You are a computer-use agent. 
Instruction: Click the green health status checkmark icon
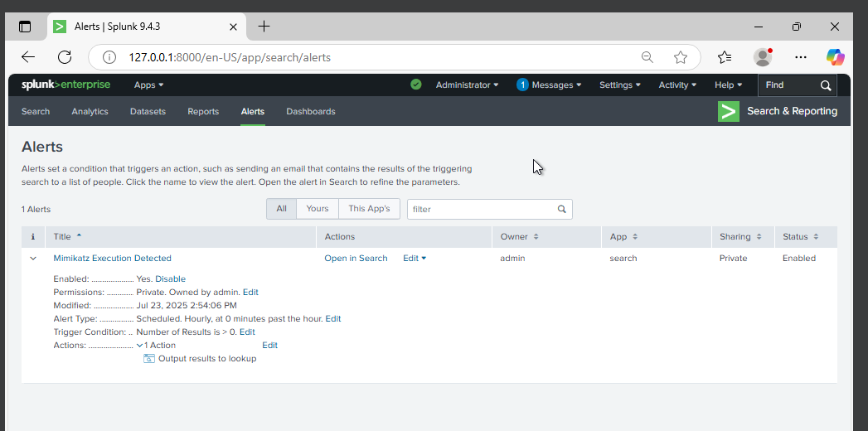[x=415, y=85]
